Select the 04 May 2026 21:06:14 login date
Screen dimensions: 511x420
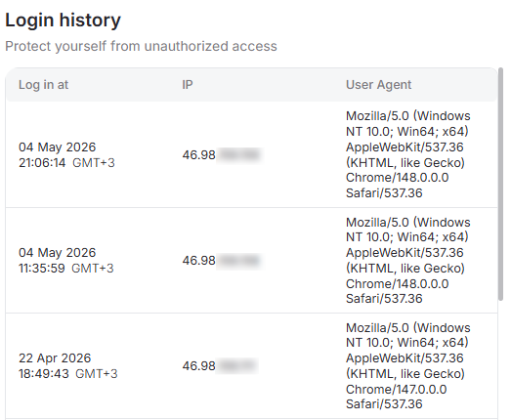tap(66, 154)
